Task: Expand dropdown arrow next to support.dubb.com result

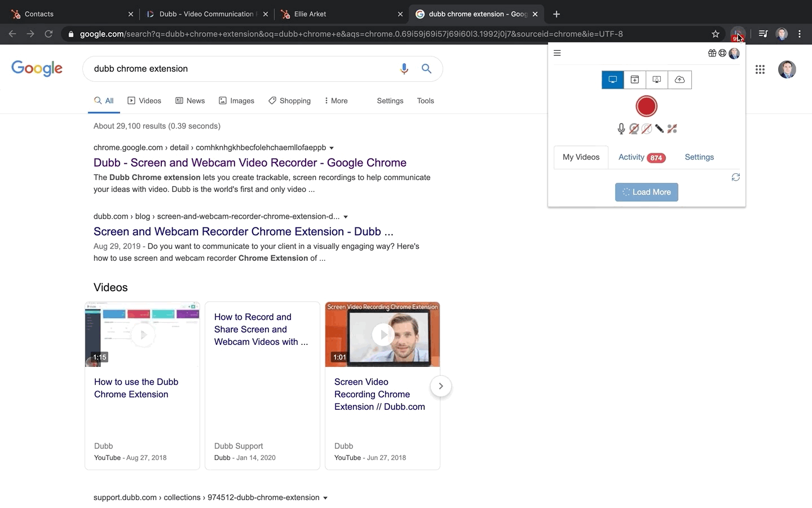Action: pos(325,498)
